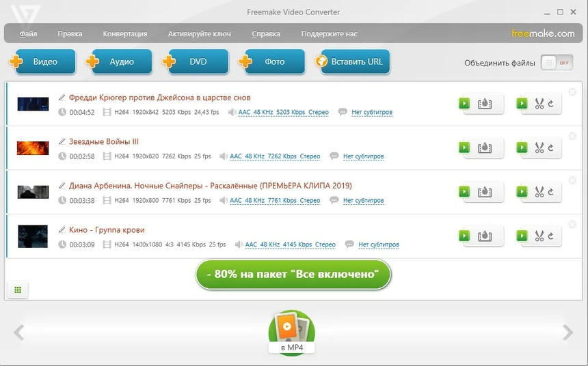The image size is (588, 366).
Task: Open subtitles dropdown for Кино - Группа крови
Action: tap(379, 244)
